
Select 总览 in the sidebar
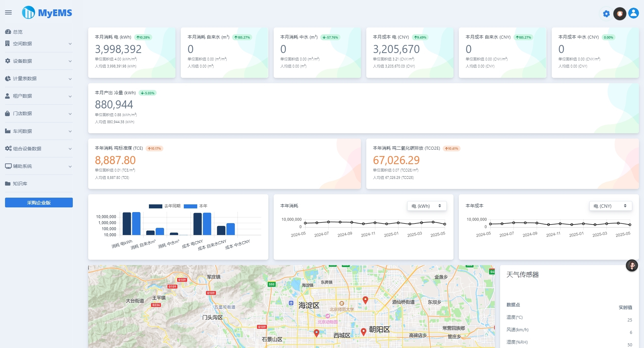tap(18, 32)
